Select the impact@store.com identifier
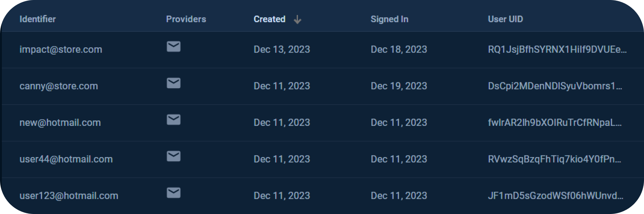 (61, 49)
